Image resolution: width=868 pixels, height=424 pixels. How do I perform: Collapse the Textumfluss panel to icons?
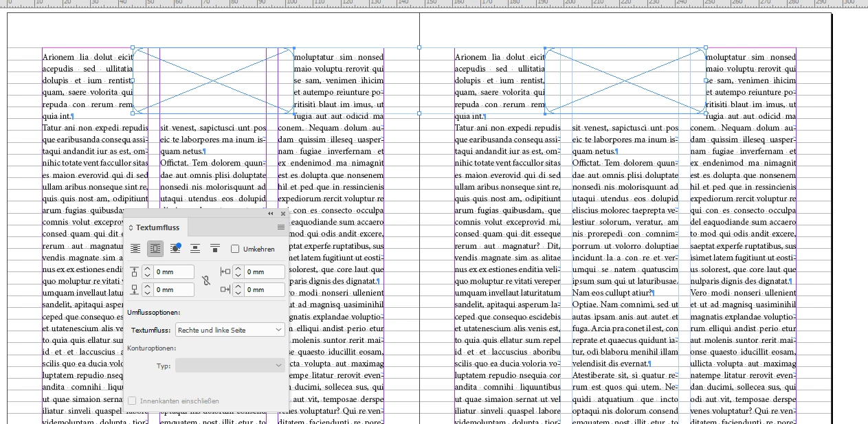271,214
